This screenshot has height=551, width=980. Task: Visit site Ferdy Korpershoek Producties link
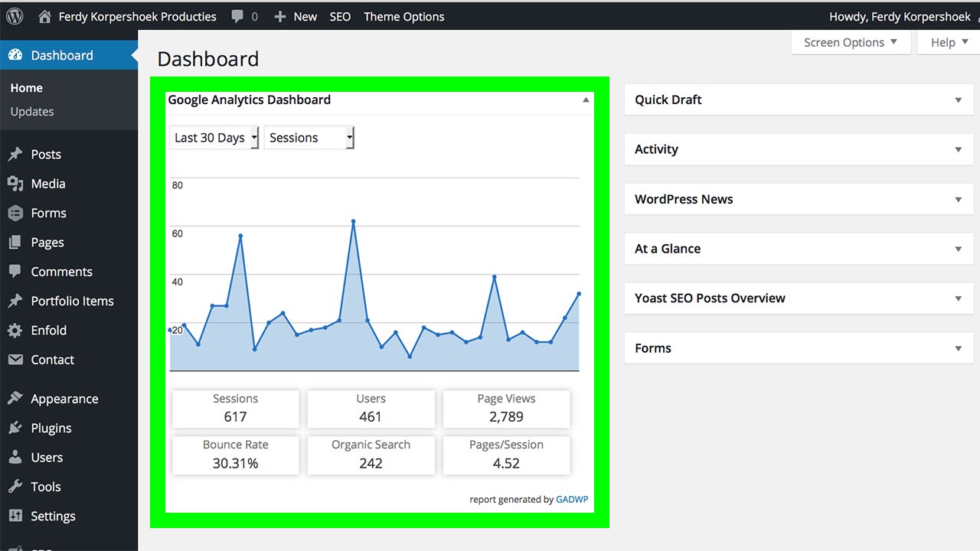click(x=137, y=16)
